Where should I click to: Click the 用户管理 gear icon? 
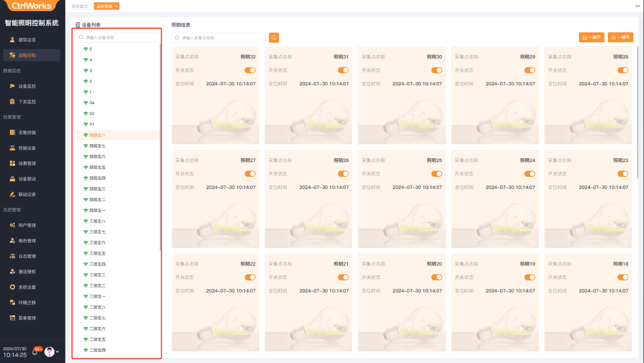[12, 225]
